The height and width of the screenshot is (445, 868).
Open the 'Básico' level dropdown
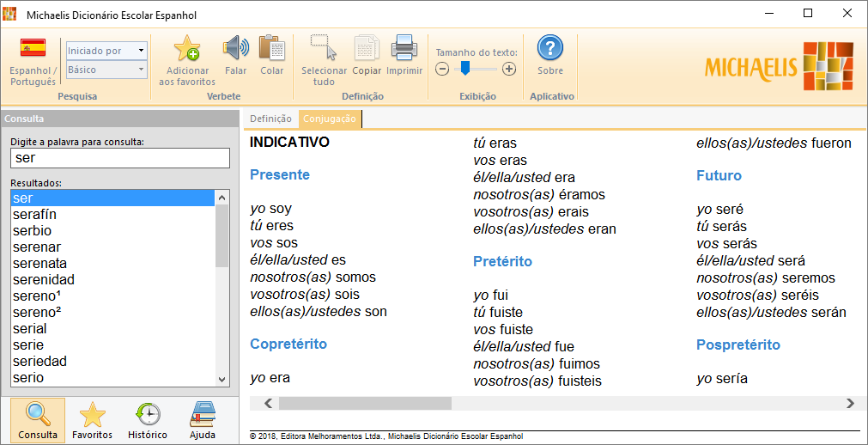coord(106,70)
